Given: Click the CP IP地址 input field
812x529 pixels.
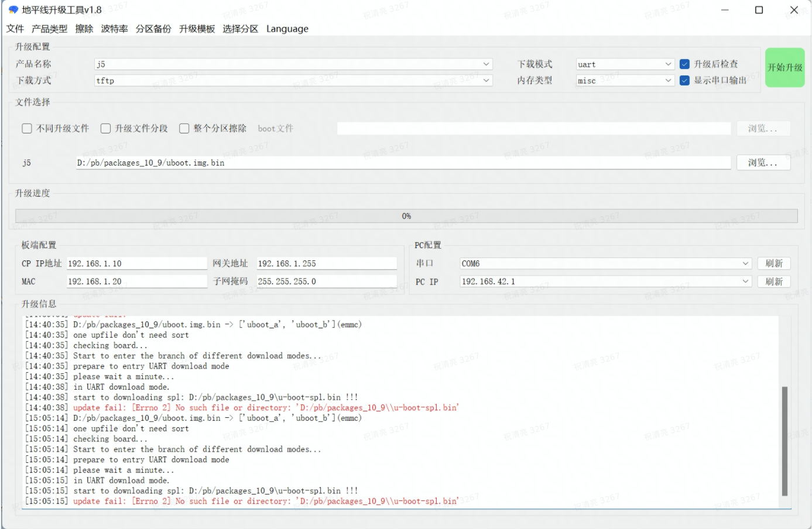Looking at the screenshot, I should coord(136,263).
